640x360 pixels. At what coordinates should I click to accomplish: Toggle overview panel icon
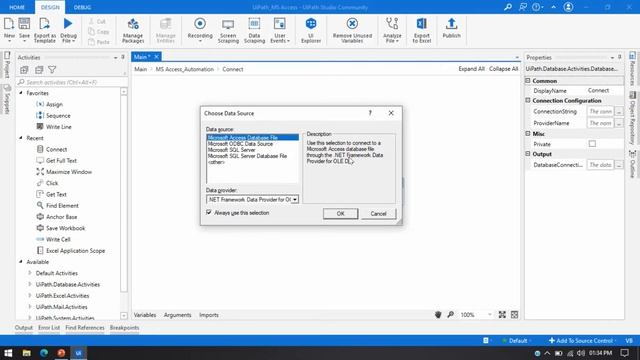tap(514, 314)
